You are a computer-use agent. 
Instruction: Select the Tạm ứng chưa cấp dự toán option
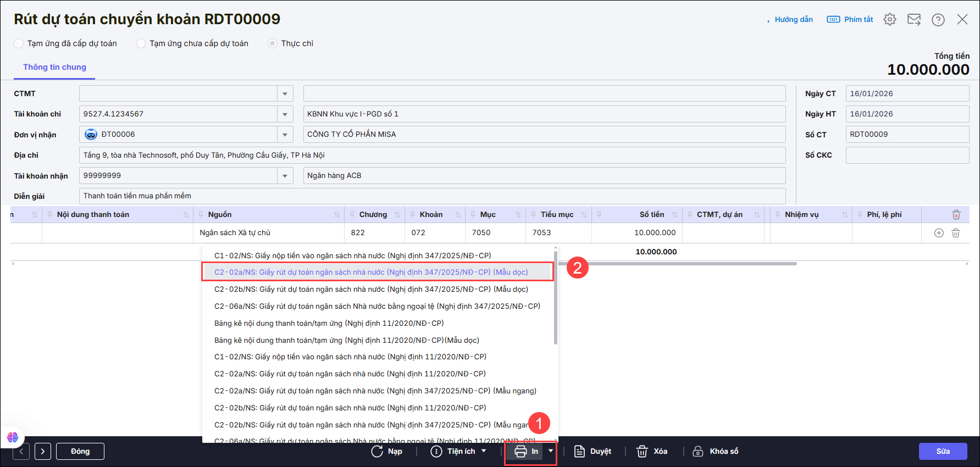[x=192, y=43]
